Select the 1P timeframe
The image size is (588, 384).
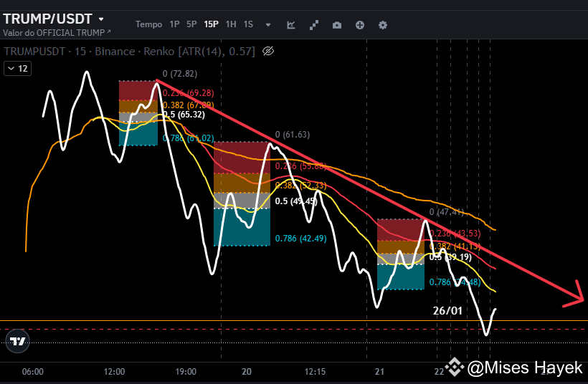[174, 24]
